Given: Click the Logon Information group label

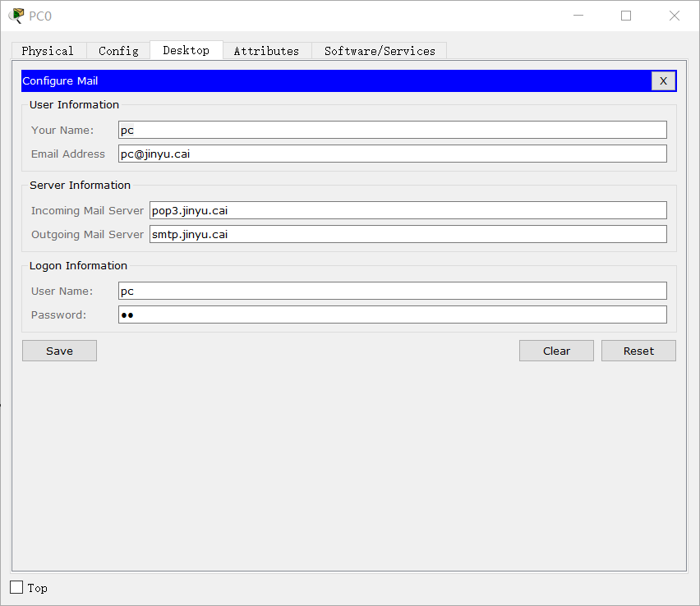Looking at the screenshot, I should (x=78, y=265).
